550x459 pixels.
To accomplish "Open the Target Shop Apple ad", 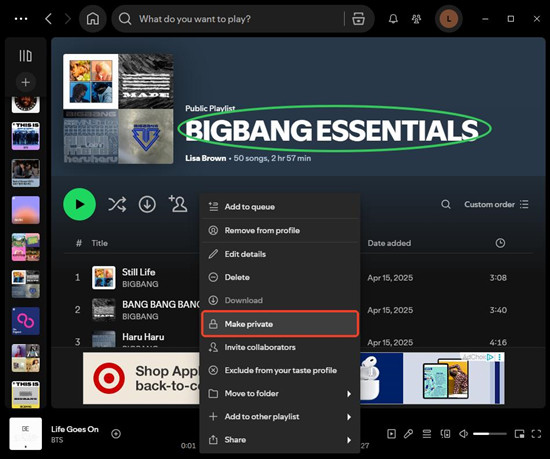I will [x=141, y=378].
